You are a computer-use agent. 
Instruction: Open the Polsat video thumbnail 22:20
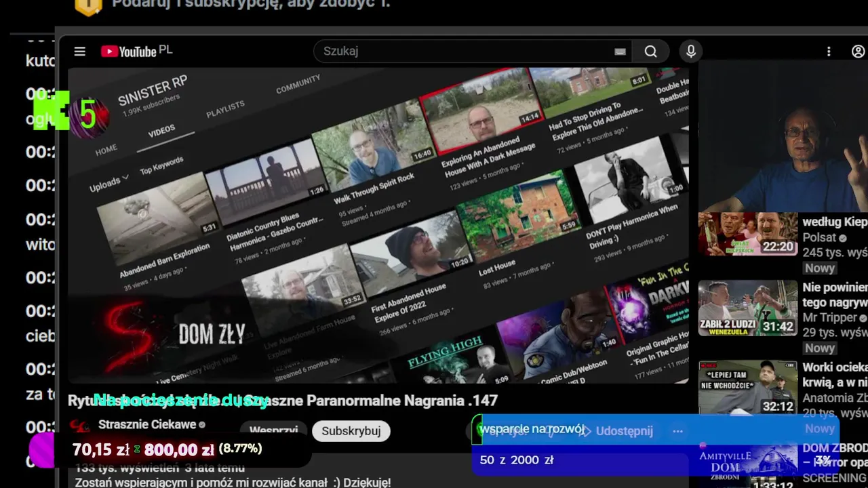point(748,234)
